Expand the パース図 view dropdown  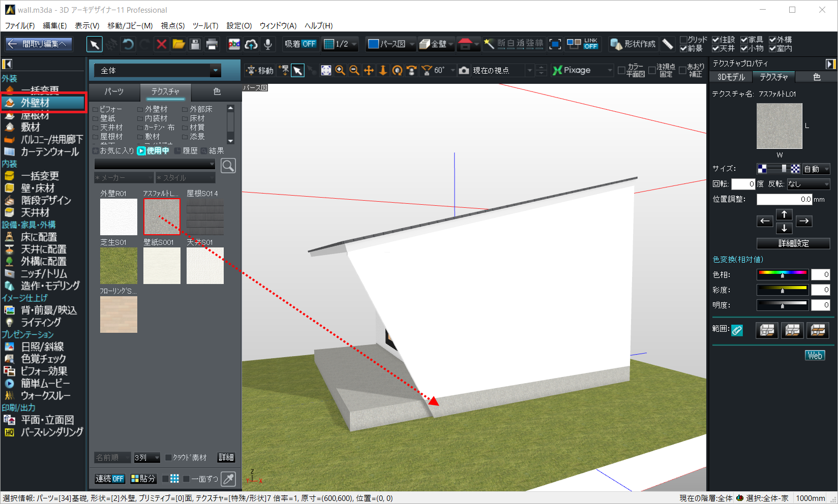coord(412,44)
